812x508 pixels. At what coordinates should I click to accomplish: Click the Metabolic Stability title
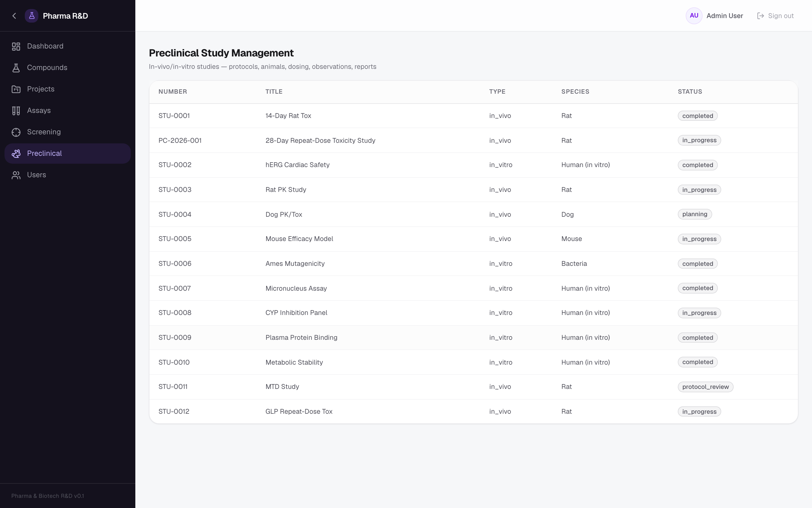pyautogui.click(x=294, y=362)
